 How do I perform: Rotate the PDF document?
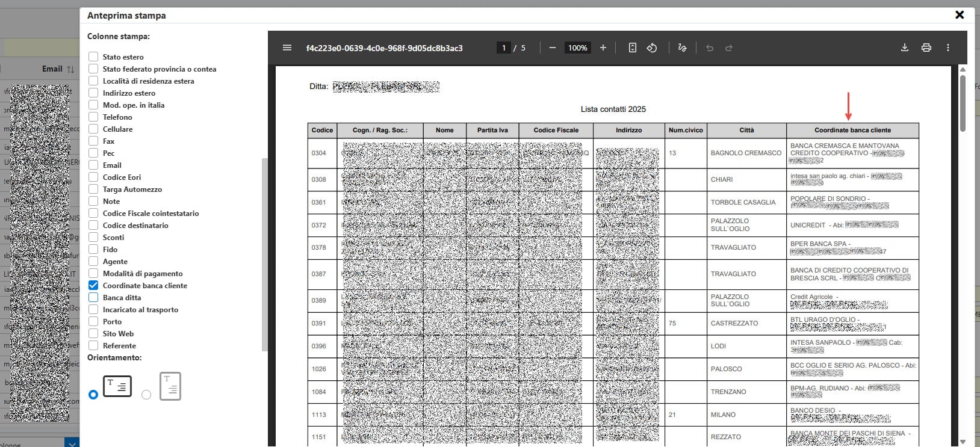pyautogui.click(x=652, y=48)
